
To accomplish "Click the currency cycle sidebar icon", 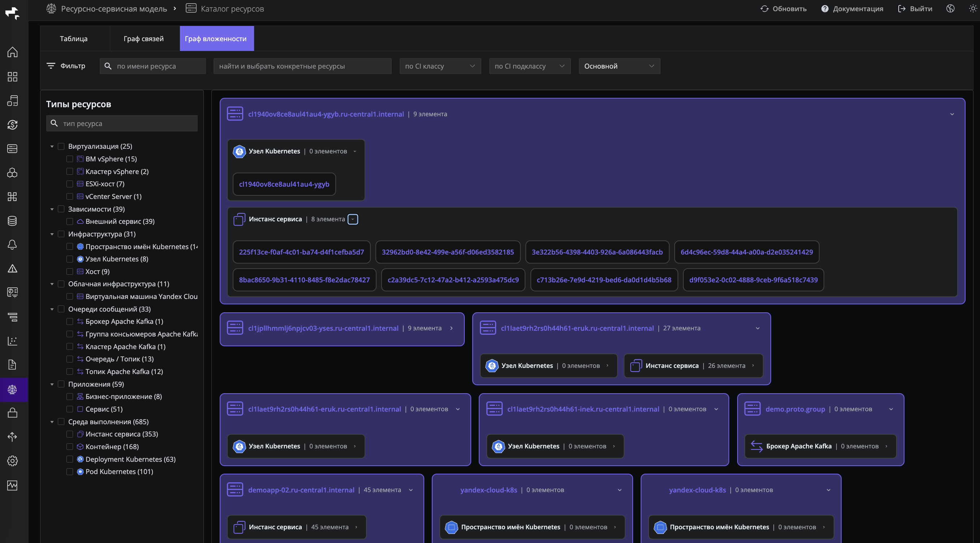I will pyautogui.click(x=13, y=125).
